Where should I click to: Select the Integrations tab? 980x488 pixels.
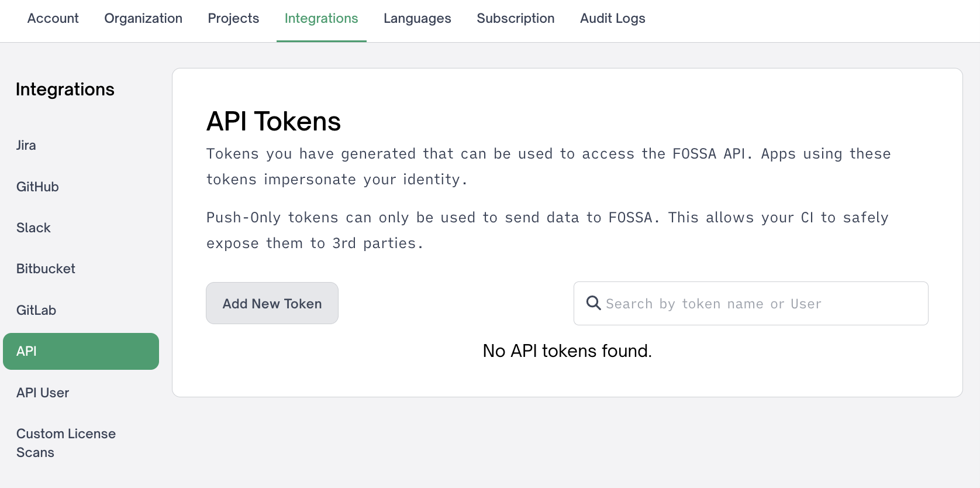pos(321,19)
